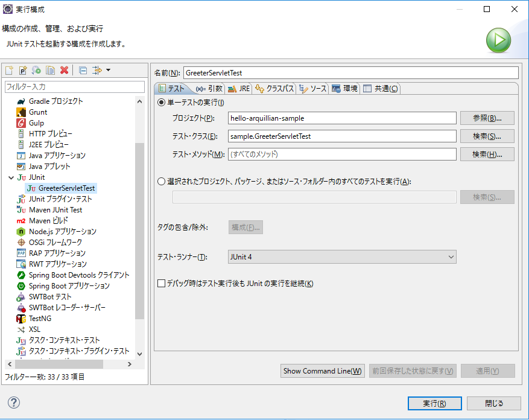Screen dimensions: 529x420
Task: Choose run all tests in selected project option
Action: pyautogui.click(x=161, y=181)
